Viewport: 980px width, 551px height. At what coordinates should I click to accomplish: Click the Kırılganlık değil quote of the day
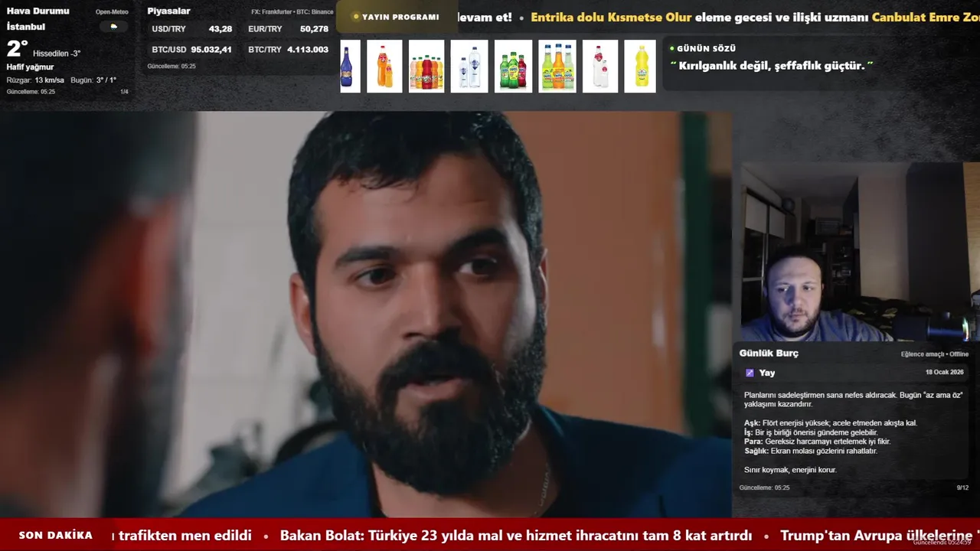(x=772, y=66)
